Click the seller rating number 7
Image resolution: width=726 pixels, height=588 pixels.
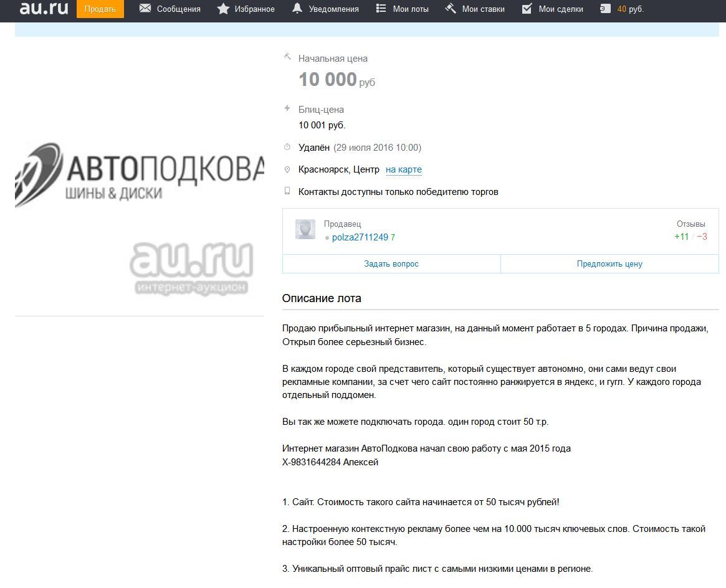pyautogui.click(x=393, y=237)
